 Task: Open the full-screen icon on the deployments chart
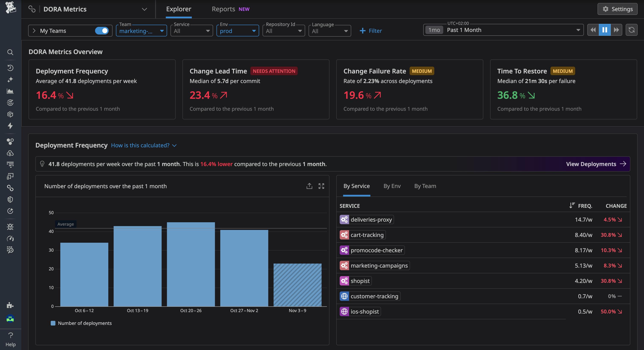pos(322,186)
